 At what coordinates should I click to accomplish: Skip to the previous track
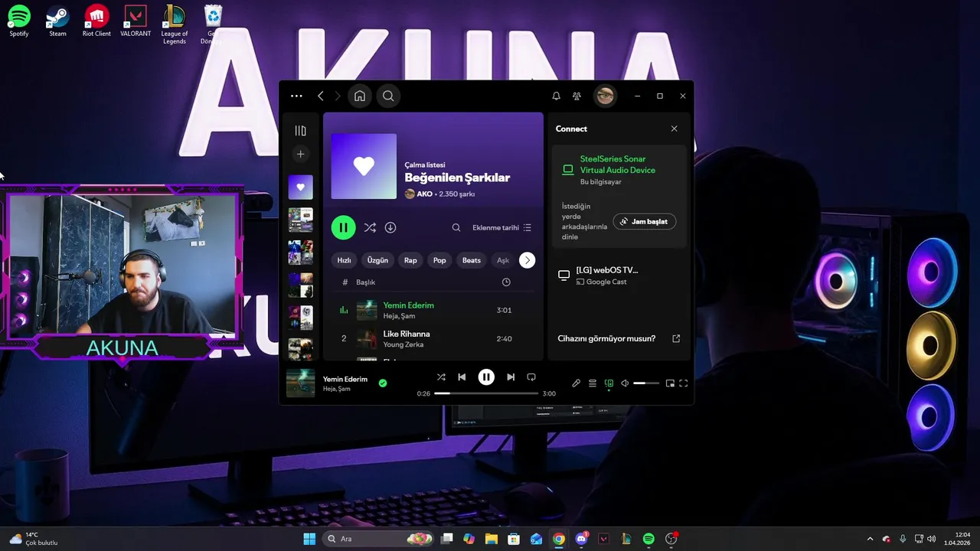(x=462, y=377)
